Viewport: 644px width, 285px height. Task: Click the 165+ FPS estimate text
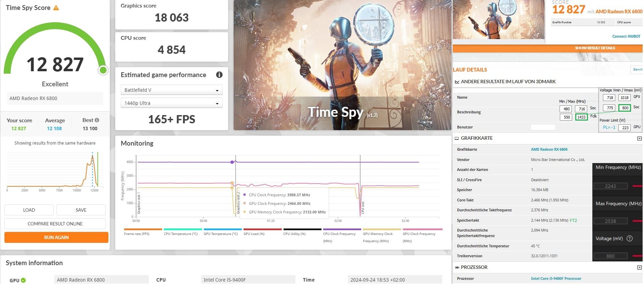pos(172,119)
